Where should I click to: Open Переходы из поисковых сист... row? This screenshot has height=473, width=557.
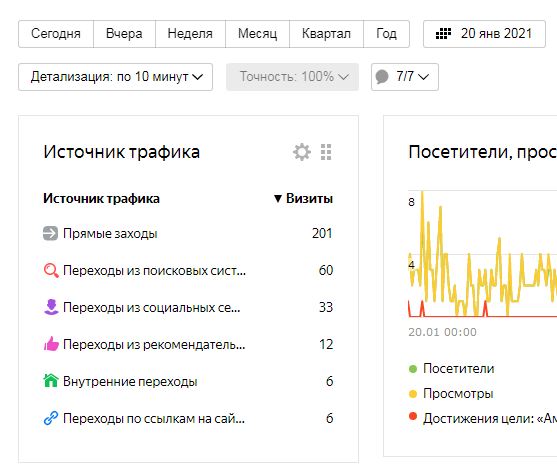click(x=188, y=271)
